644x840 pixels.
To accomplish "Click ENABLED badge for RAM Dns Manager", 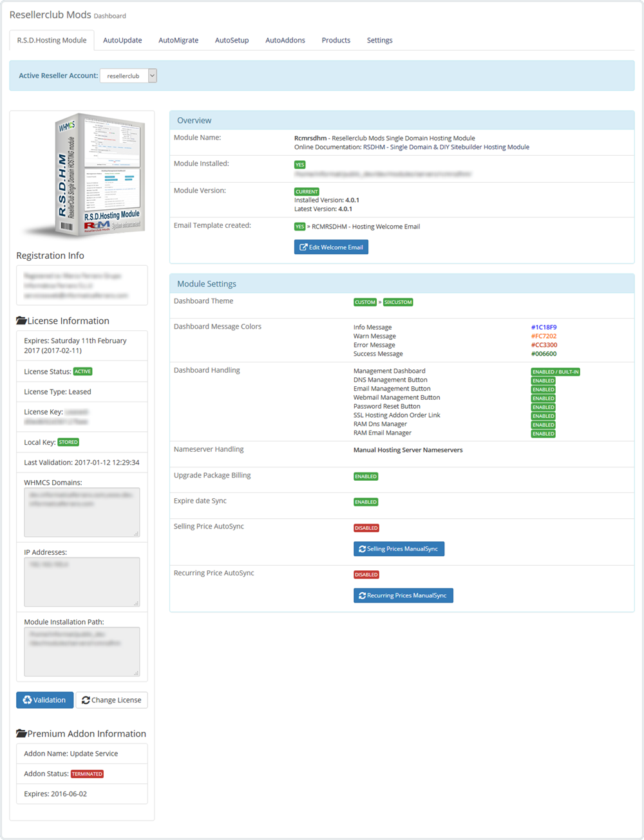I will (543, 425).
